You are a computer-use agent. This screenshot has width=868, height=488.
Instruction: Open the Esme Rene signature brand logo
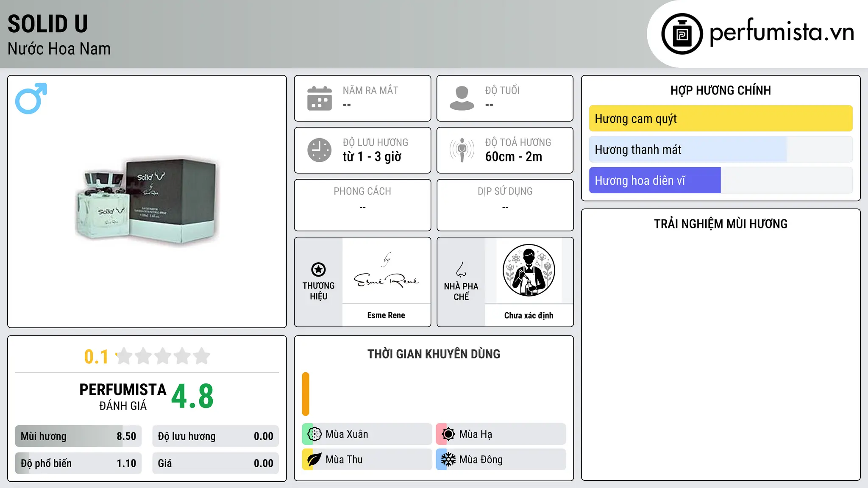(386, 271)
